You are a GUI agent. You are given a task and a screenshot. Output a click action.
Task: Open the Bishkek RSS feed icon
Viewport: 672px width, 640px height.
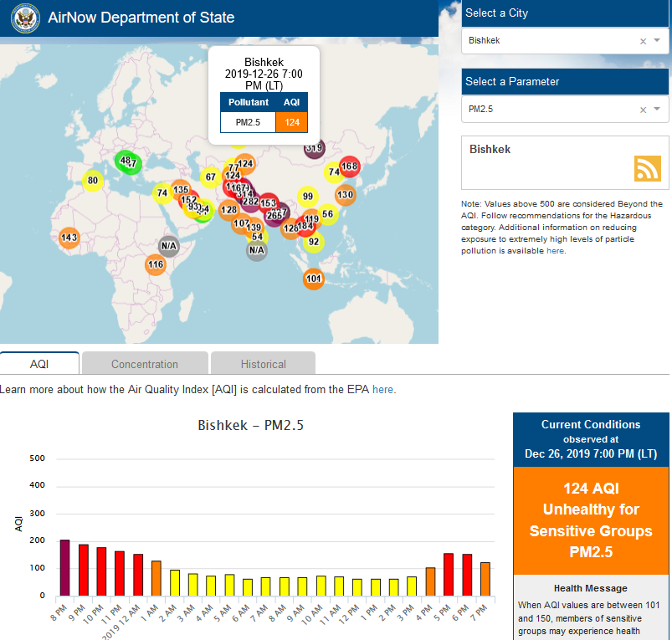click(648, 169)
